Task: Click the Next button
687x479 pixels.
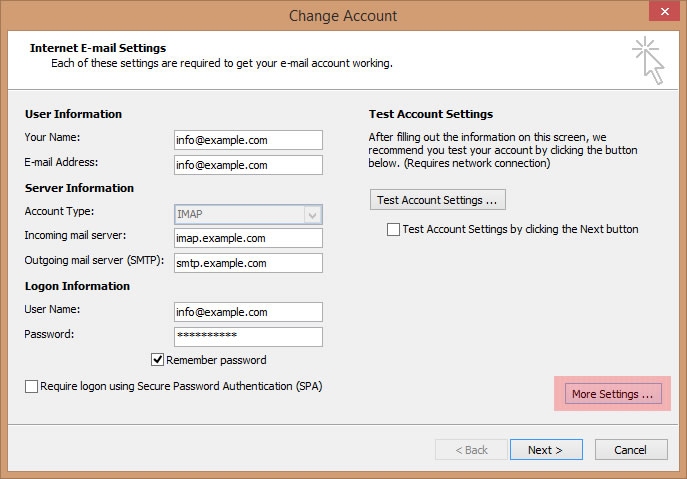Action: [546, 450]
